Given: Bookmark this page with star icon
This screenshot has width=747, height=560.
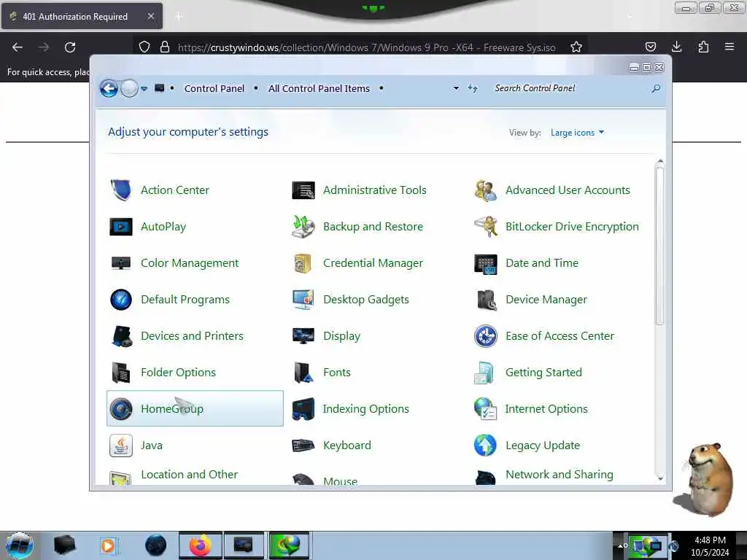Looking at the screenshot, I should (576, 47).
